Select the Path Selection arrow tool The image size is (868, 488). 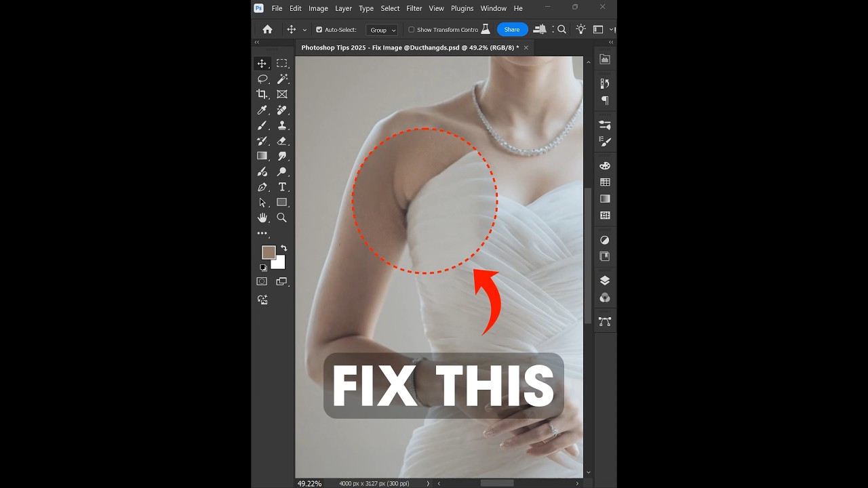tap(262, 203)
